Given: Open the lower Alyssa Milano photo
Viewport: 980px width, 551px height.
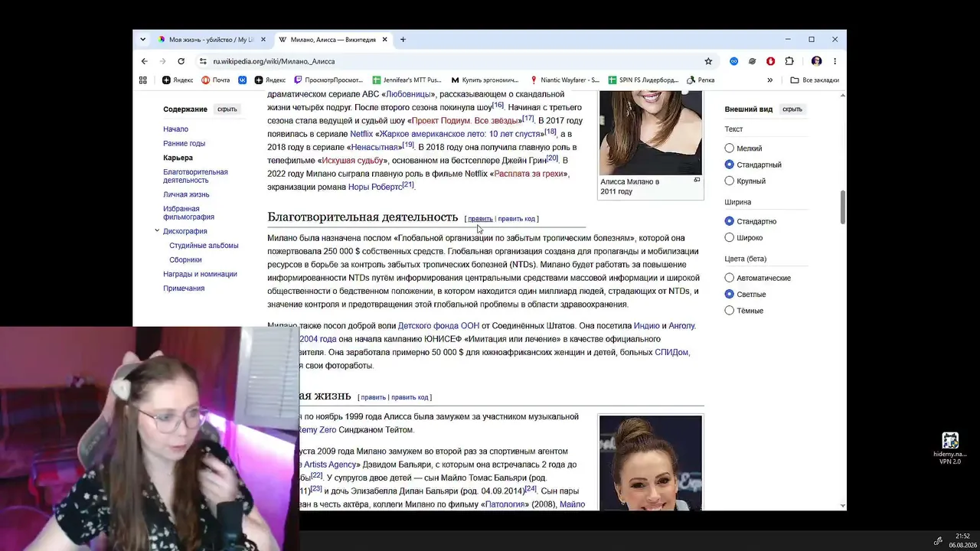Looking at the screenshot, I should pyautogui.click(x=650, y=462).
